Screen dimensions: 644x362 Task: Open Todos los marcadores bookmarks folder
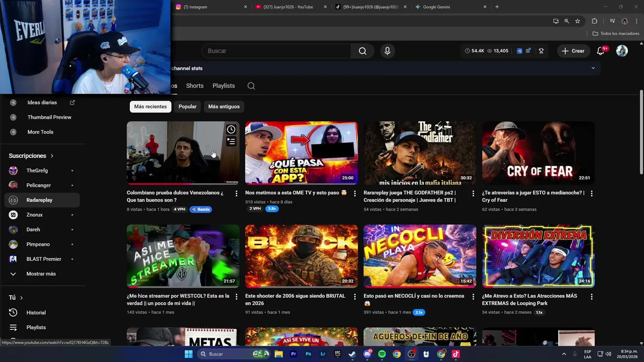tap(616, 34)
